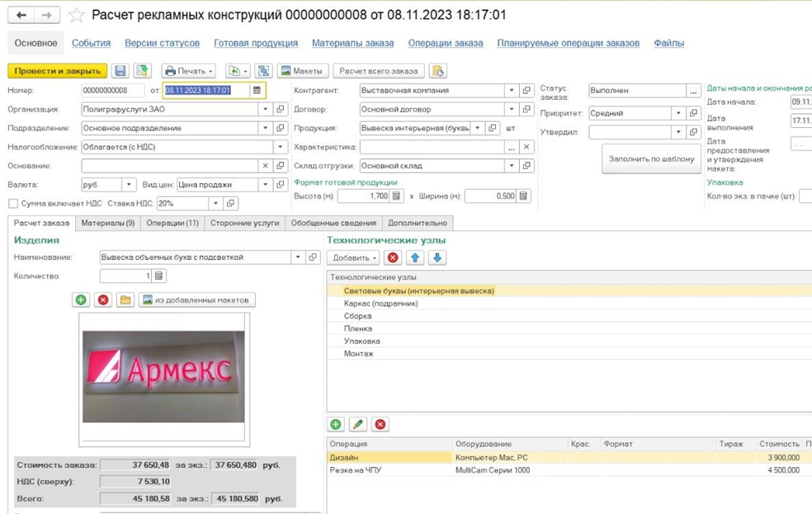
Task: Add a product image with green plus
Action: coord(81,299)
